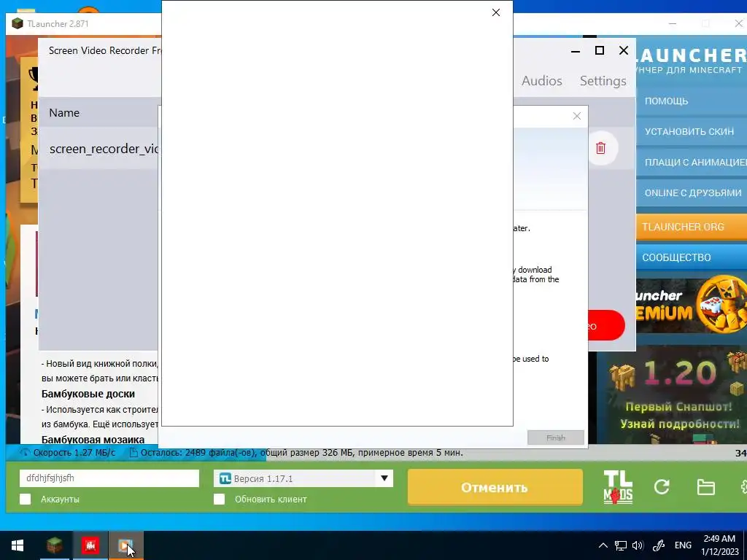
Task: Click the Отменить button
Action: pyautogui.click(x=495, y=487)
